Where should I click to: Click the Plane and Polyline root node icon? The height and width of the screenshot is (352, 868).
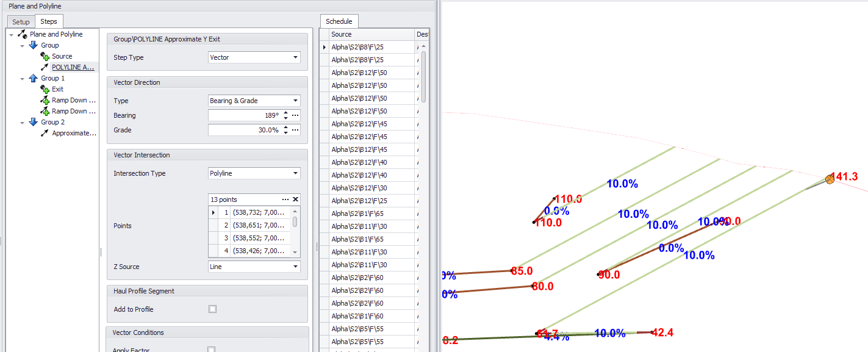click(x=23, y=34)
